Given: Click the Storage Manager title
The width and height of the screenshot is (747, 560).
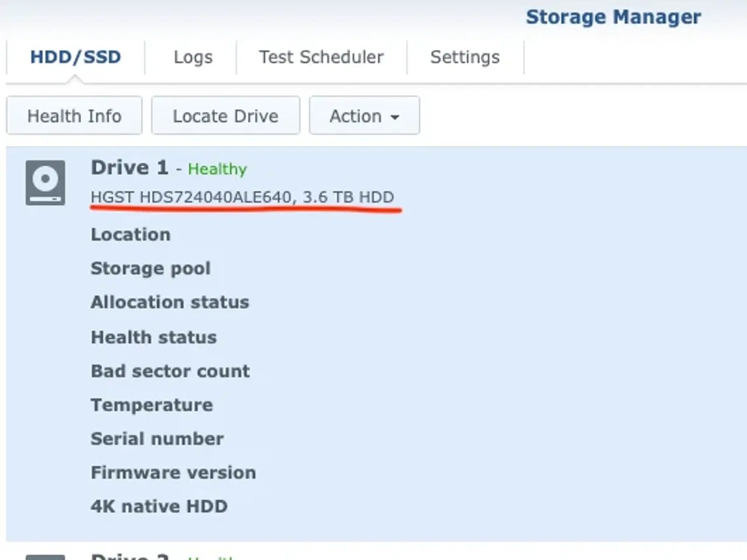Looking at the screenshot, I should 613,17.
